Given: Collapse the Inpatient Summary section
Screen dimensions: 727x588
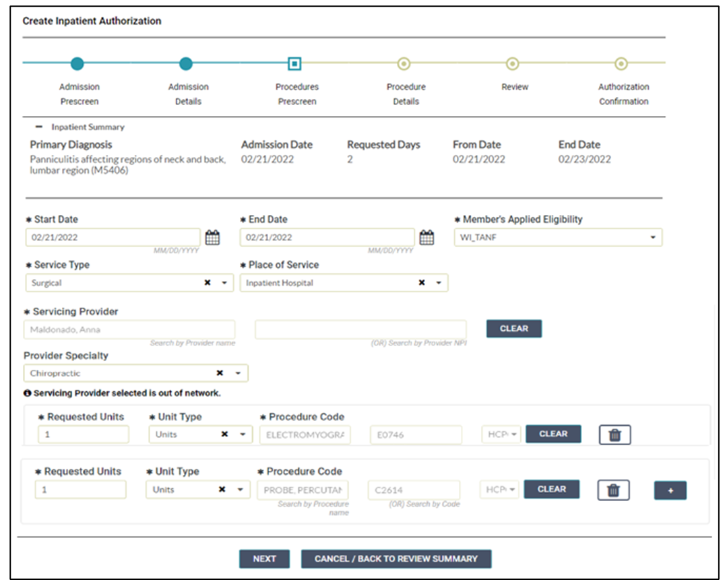Looking at the screenshot, I should click(x=39, y=127).
